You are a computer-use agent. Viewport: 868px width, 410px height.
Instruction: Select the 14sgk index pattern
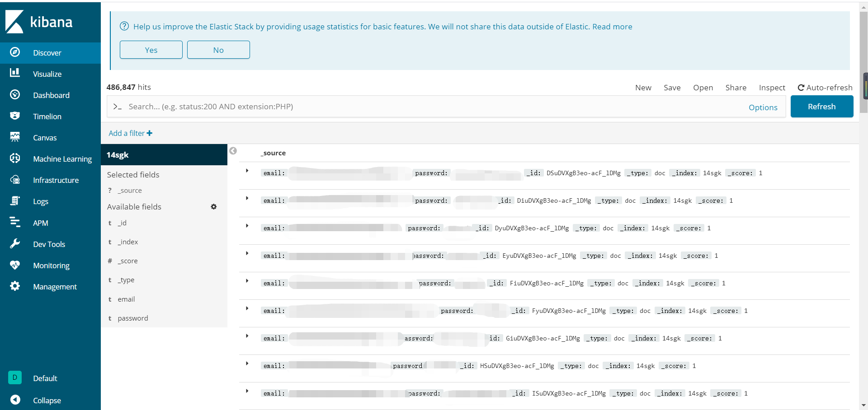(164, 155)
